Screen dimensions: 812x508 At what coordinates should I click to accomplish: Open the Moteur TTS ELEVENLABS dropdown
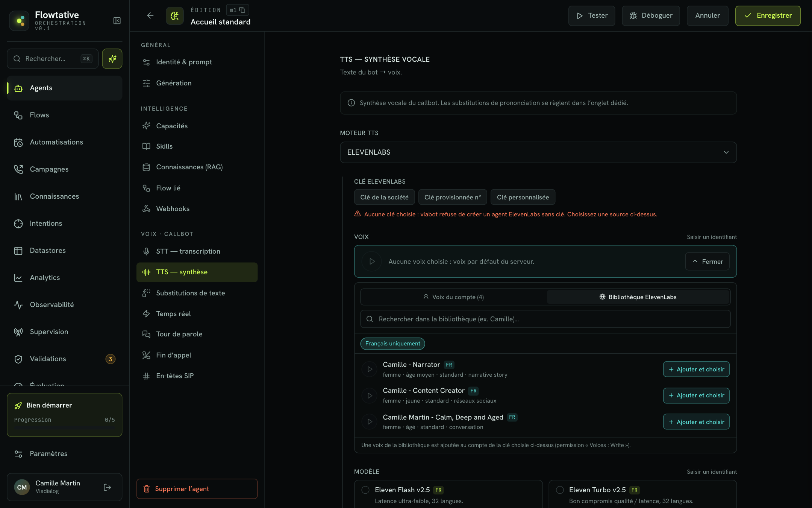click(x=538, y=152)
